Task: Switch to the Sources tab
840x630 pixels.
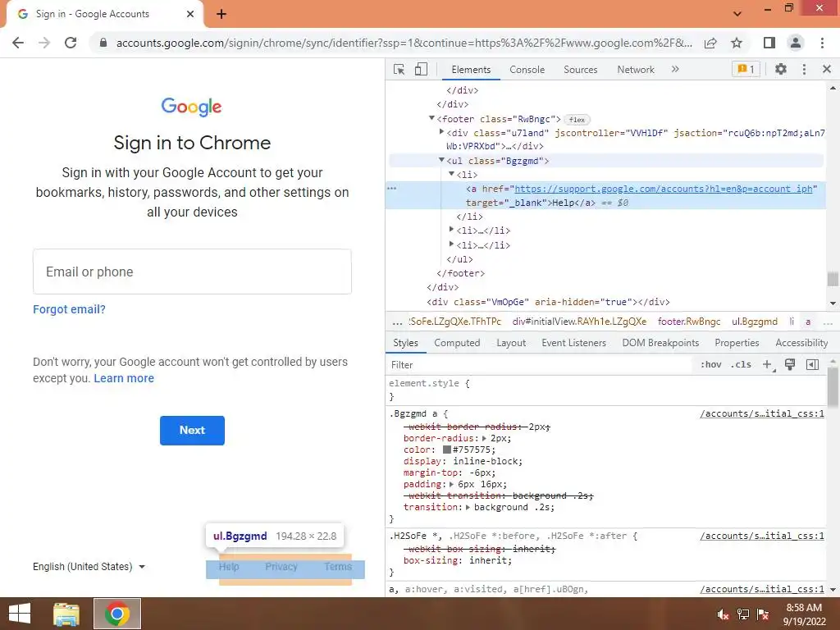Action: (580, 70)
